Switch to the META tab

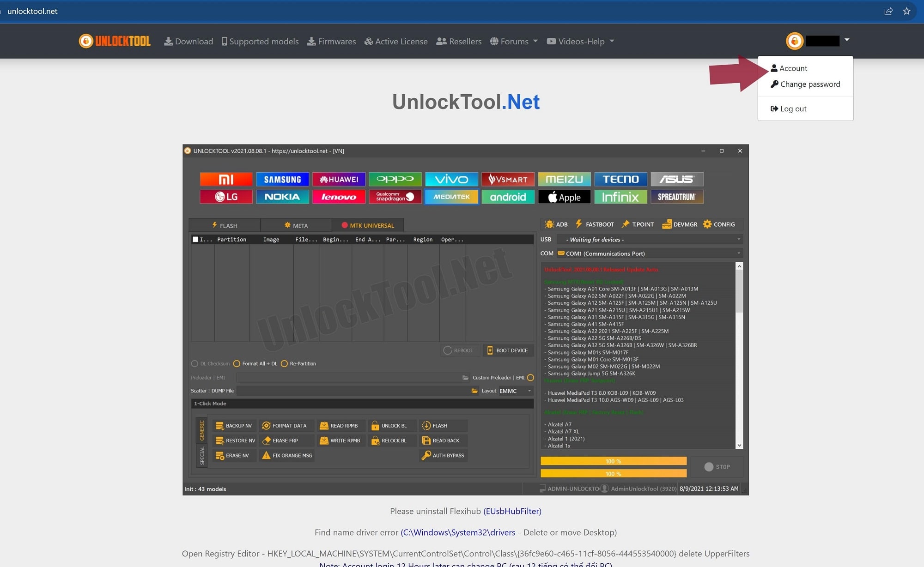pyautogui.click(x=296, y=225)
